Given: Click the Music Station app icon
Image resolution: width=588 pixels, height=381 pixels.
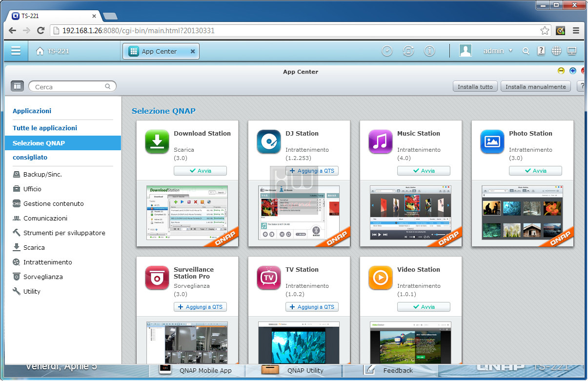Looking at the screenshot, I should (381, 142).
